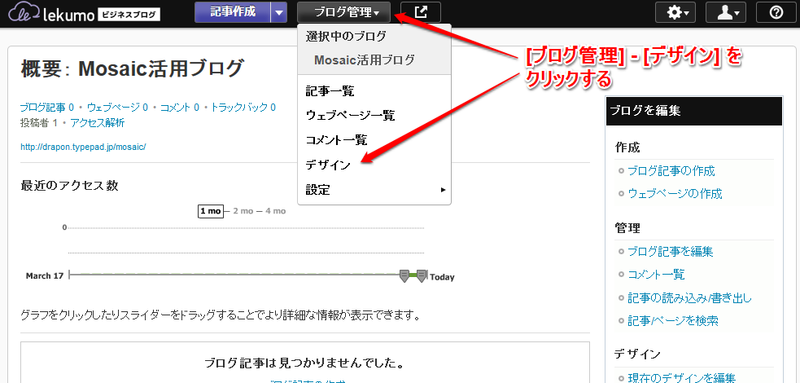This screenshot has width=800, height=383.
Task: Click ブログ記事は見つかりませんでした message
Action: (305, 364)
